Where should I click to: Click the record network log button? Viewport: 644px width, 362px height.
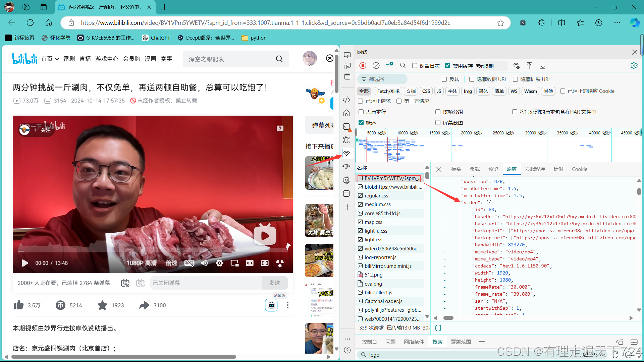click(x=363, y=66)
